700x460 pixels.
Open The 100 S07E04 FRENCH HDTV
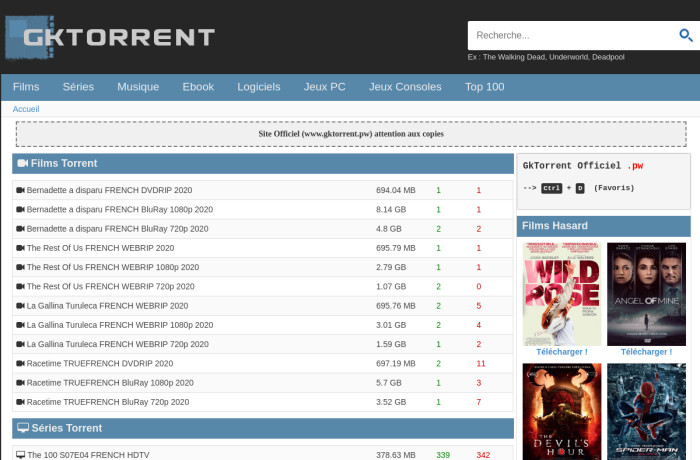tap(88, 455)
